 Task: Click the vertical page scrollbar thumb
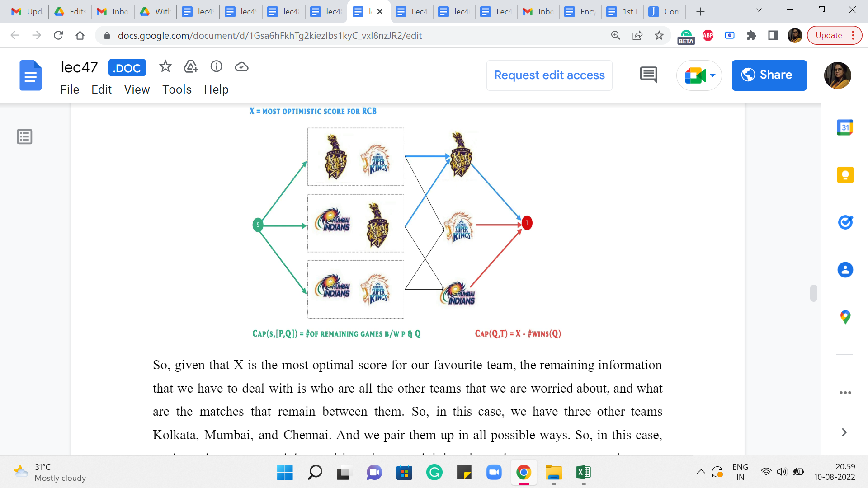click(x=814, y=293)
